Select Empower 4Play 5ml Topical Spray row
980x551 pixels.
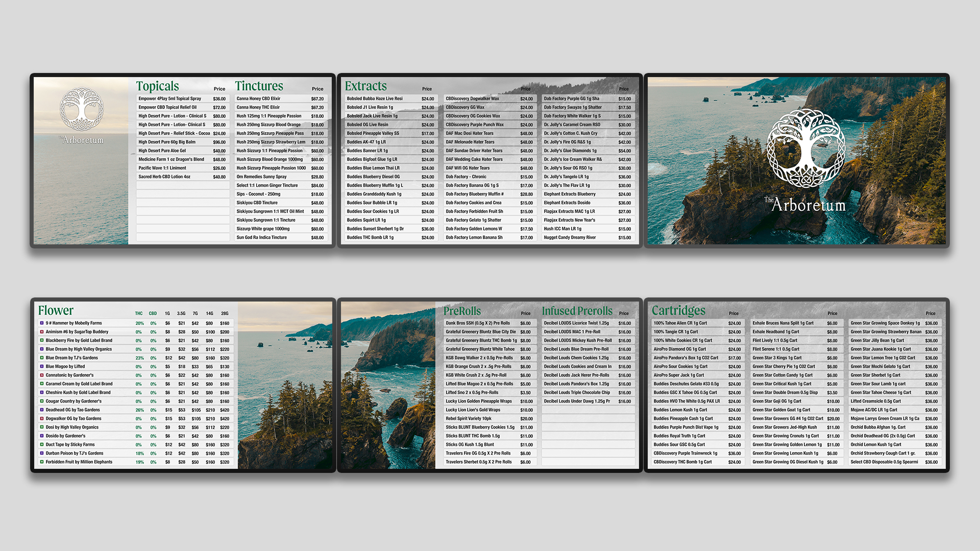coord(183,98)
